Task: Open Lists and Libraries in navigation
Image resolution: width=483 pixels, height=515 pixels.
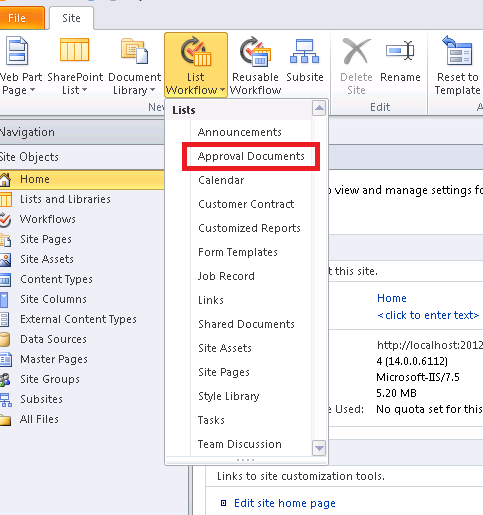Action: coord(65,199)
